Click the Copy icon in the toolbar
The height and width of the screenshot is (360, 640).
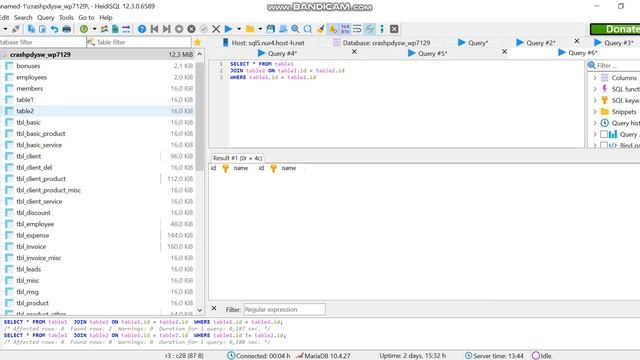point(31,29)
